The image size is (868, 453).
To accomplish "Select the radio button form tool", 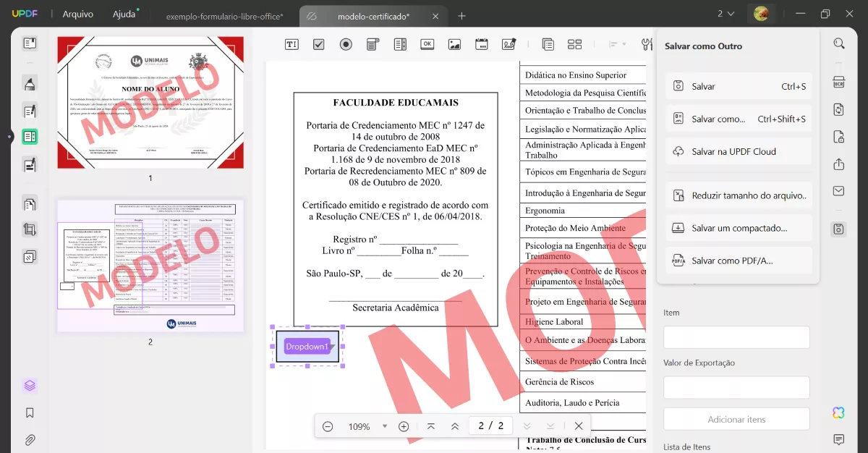I will pyautogui.click(x=346, y=44).
